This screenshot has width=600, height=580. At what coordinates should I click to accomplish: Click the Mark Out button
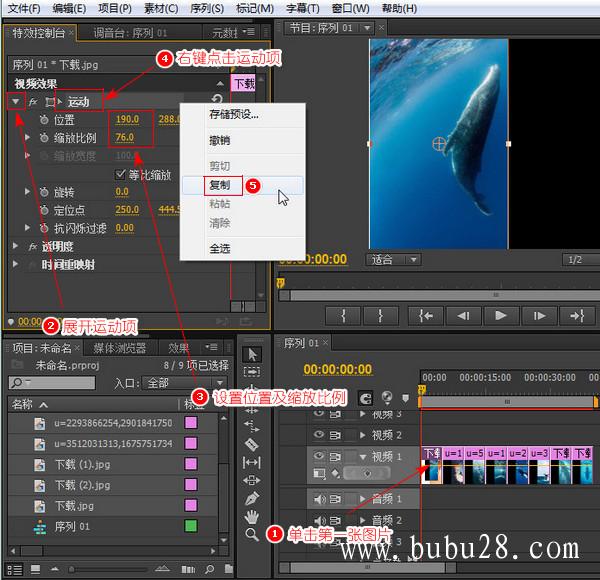(x=380, y=316)
